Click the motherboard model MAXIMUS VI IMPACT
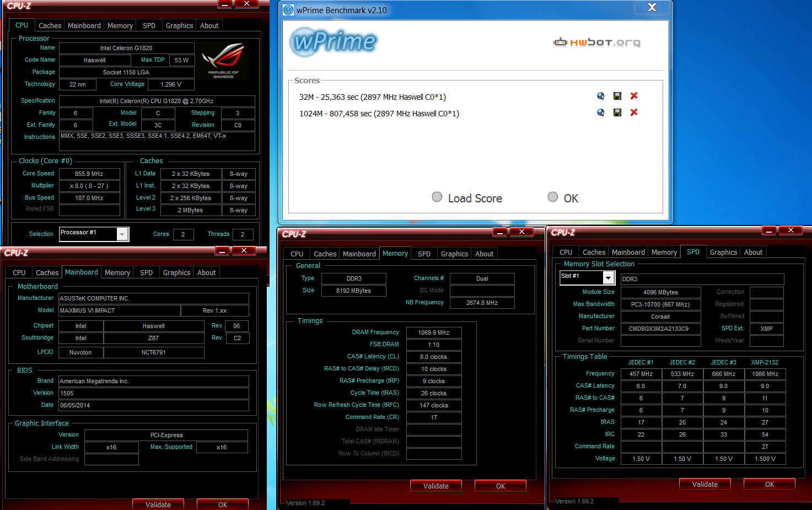Image resolution: width=812 pixels, height=510 pixels. [x=120, y=311]
